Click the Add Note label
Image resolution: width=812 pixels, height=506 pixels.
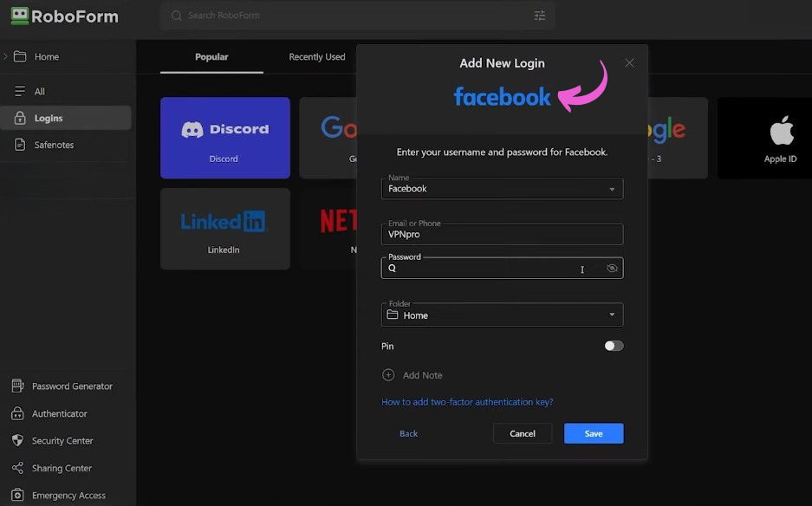[x=423, y=375]
